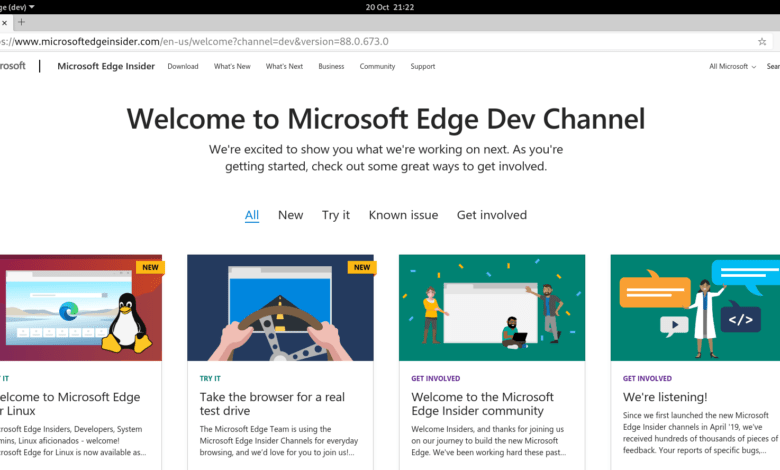
Task: Select the All filter tab
Action: [x=252, y=215]
